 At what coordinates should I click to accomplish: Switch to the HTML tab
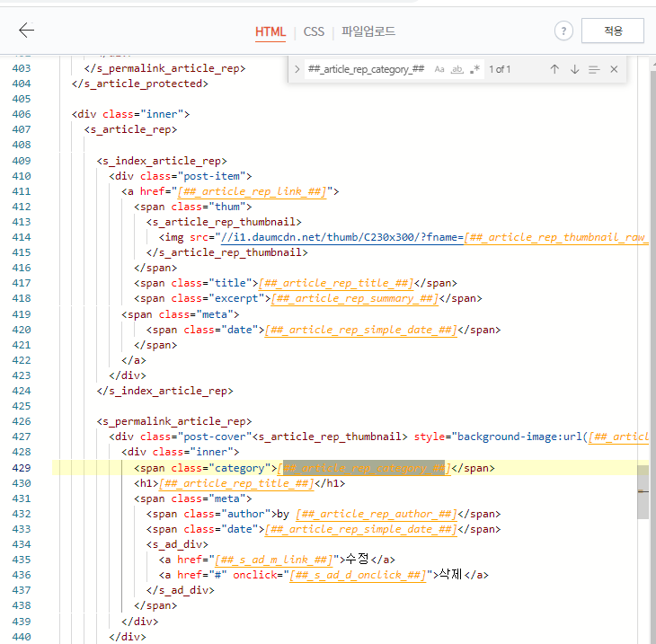point(270,31)
